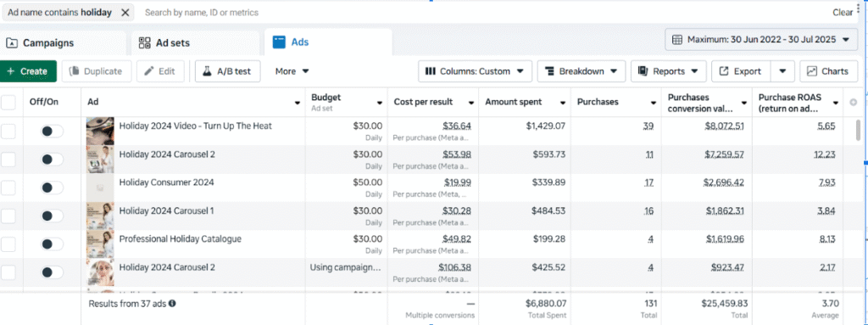Click the columns icon before Columns: Custom
The width and height of the screenshot is (868, 325).
click(x=430, y=71)
